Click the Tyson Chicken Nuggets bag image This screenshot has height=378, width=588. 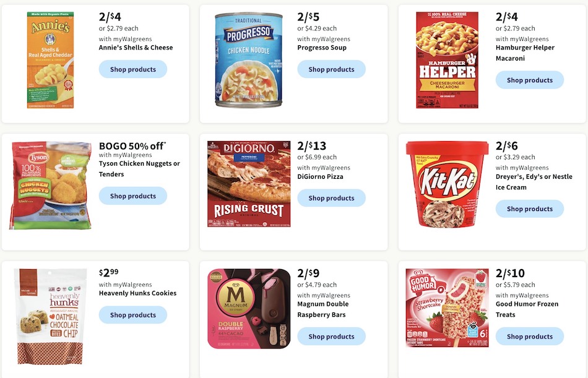click(x=50, y=185)
